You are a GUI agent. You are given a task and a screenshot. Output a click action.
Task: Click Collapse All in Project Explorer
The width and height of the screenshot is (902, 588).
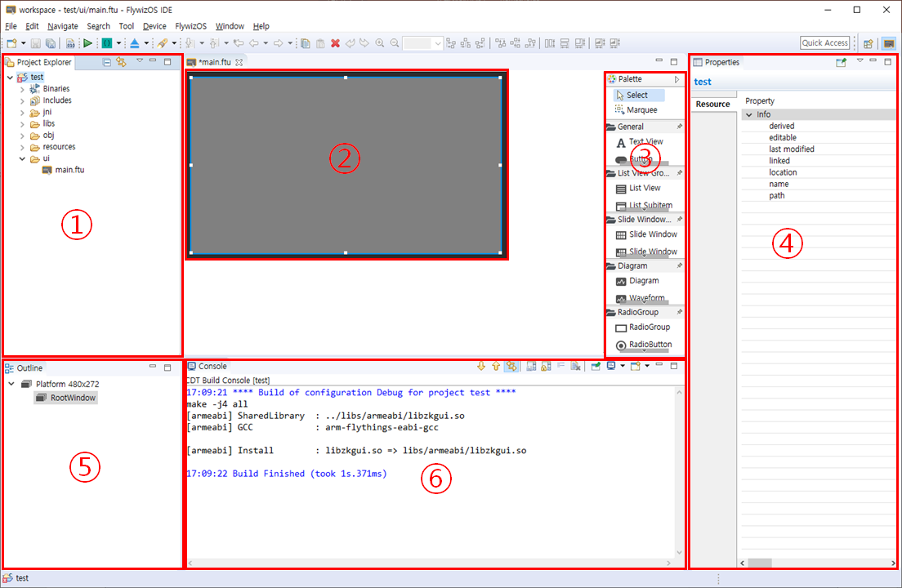click(107, 62)
